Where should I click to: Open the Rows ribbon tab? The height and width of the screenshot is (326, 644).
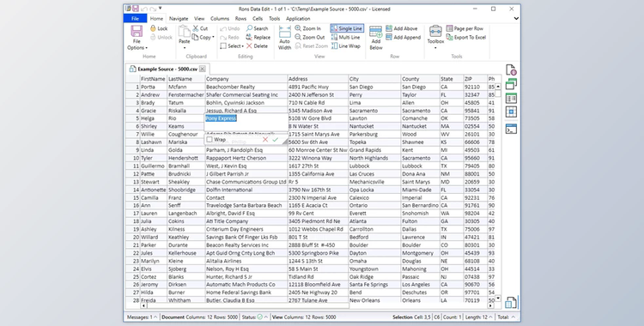coord(240,19)
